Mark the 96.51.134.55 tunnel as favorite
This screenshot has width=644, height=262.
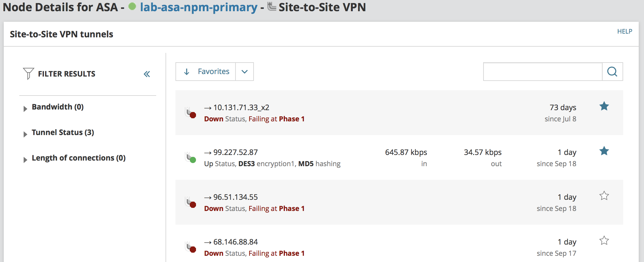coord(604,196)
